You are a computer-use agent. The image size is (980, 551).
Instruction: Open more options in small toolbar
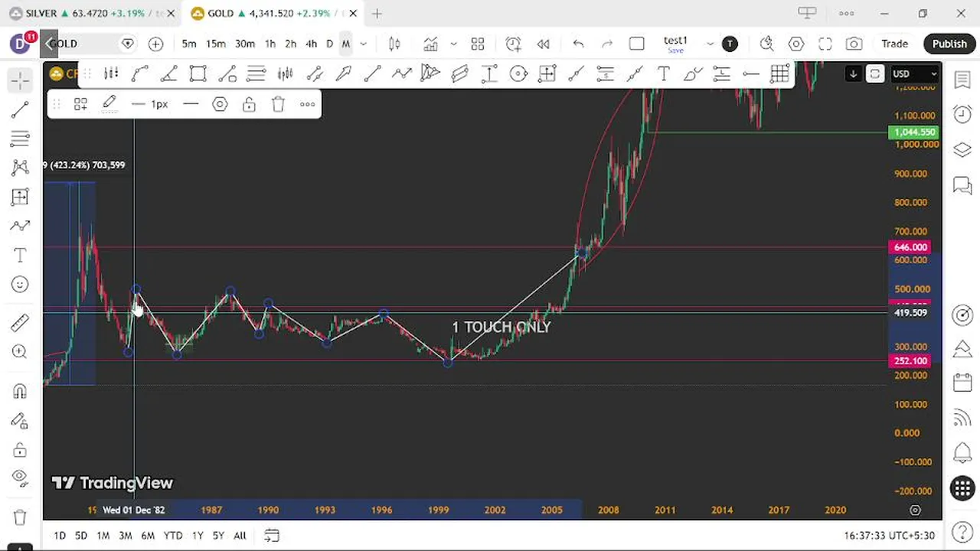(x=307, y=104)
